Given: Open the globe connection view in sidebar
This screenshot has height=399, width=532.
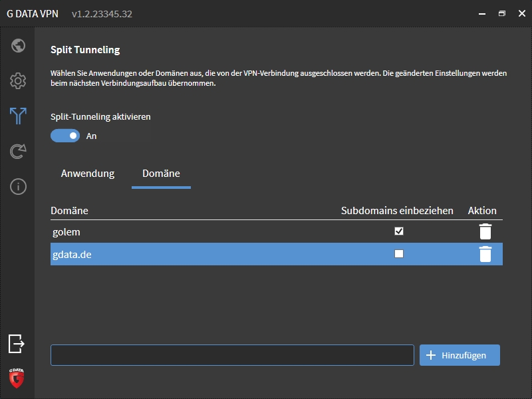Looking at the screenshot, I should 18,45.
